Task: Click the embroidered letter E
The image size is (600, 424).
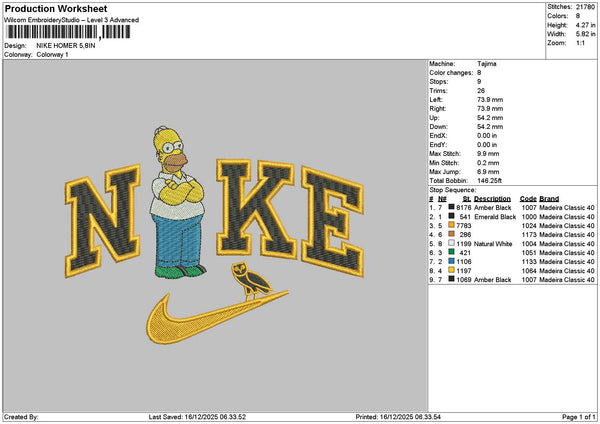Action: 332,221
